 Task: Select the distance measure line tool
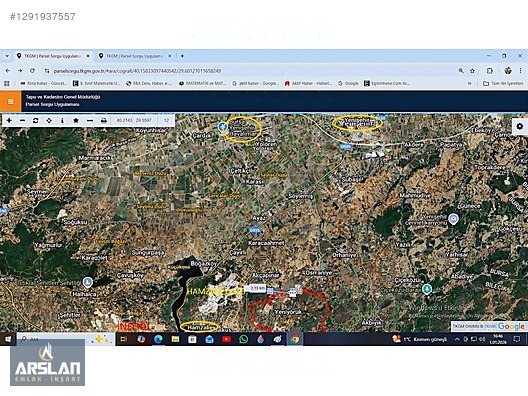(90, 121)
